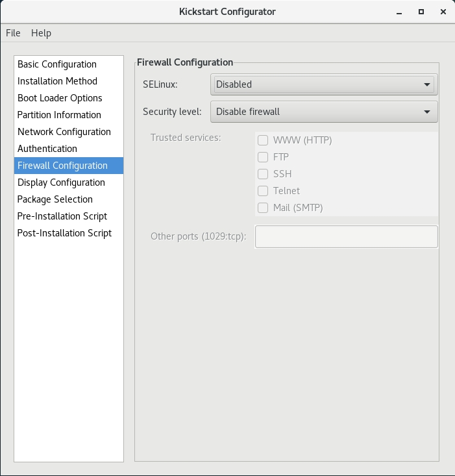Go to Installation Method section
Screen dimensions: 455x476
click(x=57, y=81)
